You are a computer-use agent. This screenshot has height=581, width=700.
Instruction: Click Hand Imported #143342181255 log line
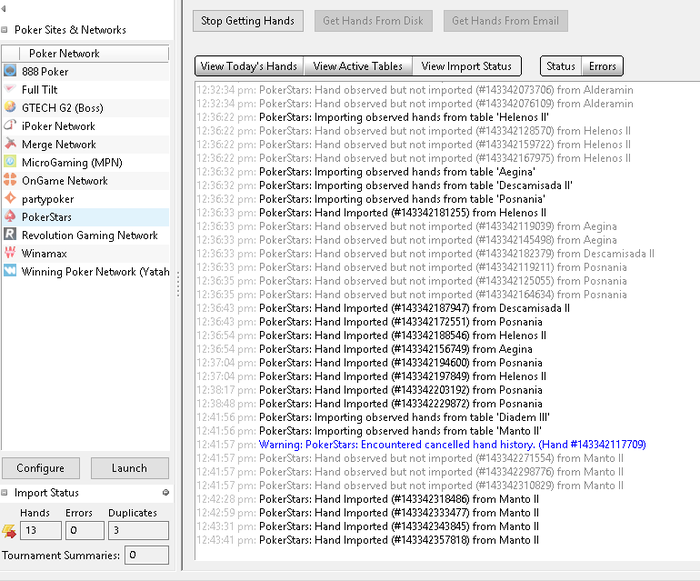pyautogui.click(x=371, y=213)
